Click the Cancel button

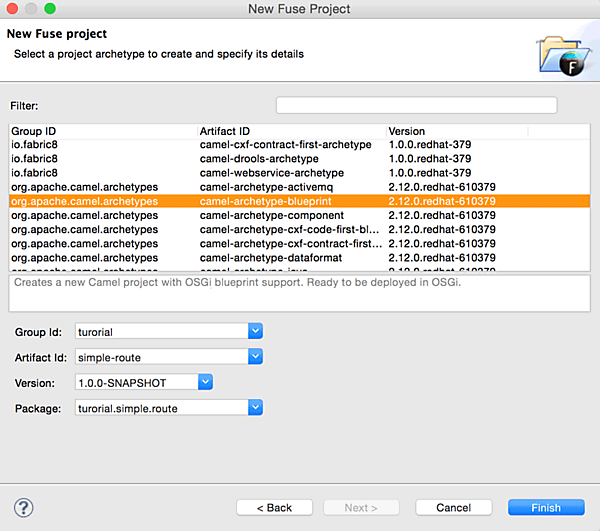(453, 508)
